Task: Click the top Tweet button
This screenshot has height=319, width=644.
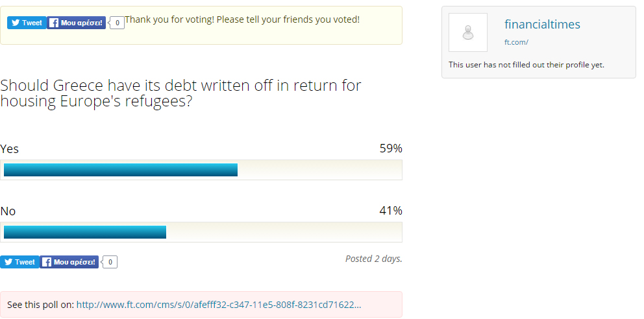Action: pos(26,23)
